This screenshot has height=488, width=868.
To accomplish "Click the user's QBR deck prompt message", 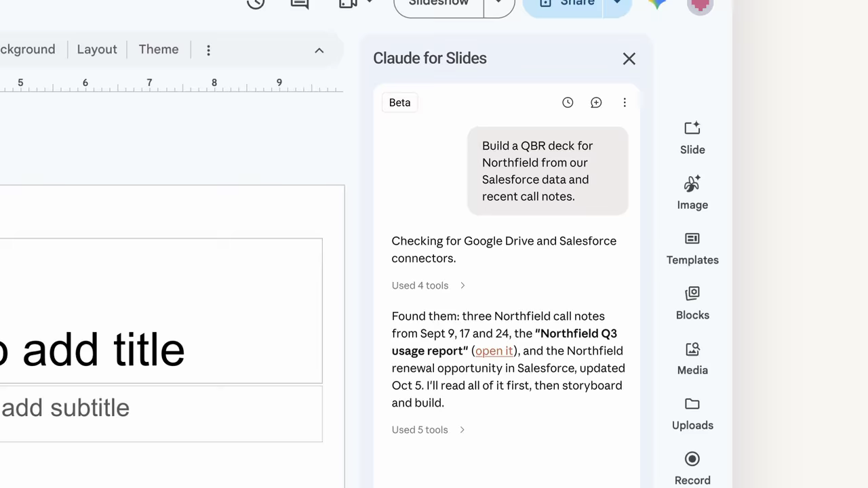I will 548,171.
